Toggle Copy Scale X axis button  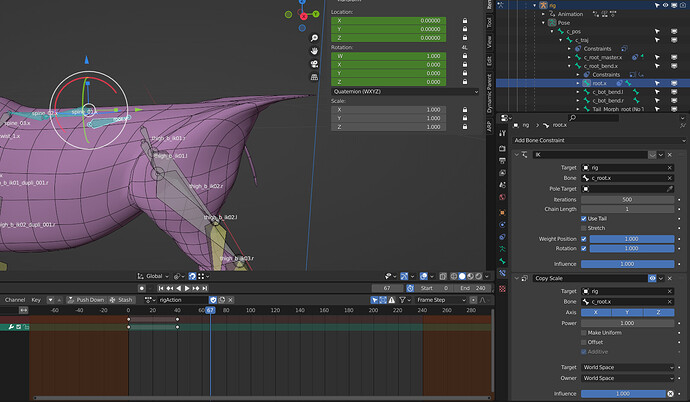pyautogui.click(x=596, y=312)
